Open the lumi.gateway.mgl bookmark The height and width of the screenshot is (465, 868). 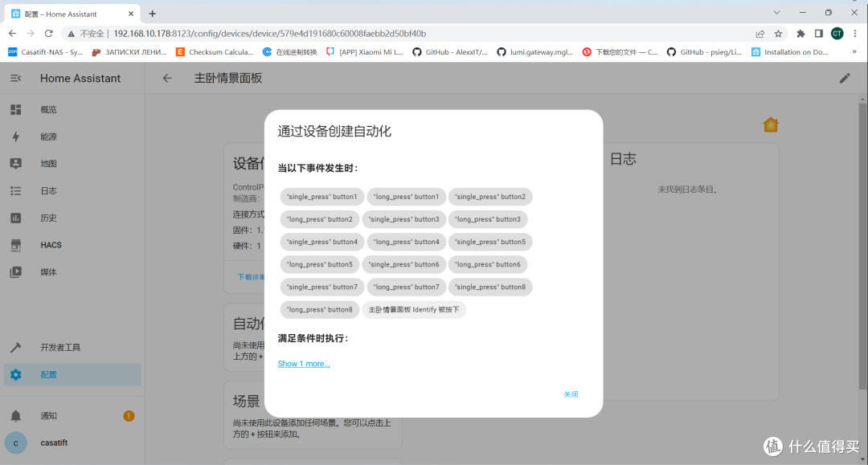(534, 52)
